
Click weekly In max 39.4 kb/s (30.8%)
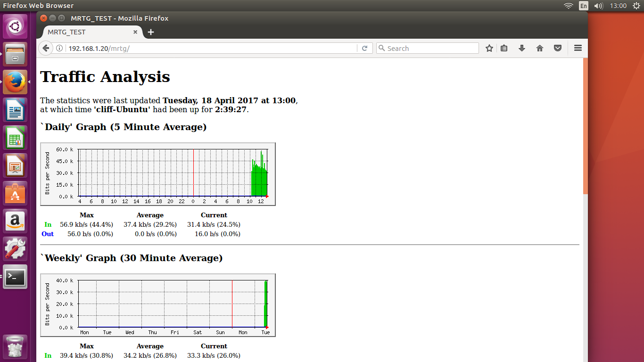(x=86, y=355)
